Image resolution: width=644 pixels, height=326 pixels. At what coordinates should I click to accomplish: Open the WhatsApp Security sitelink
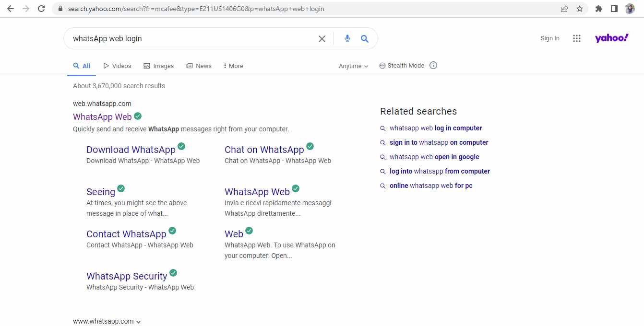(x=127, y=276)
